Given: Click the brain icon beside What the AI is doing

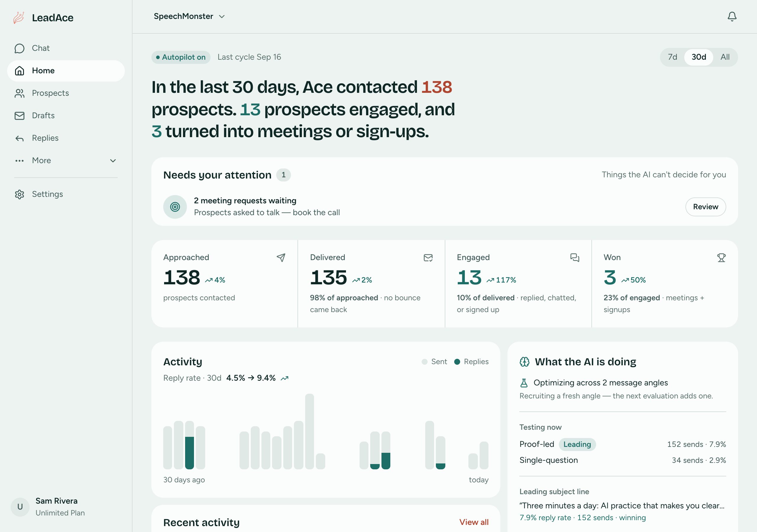Looking at the screenshot, I should click(x=525, y=362).
